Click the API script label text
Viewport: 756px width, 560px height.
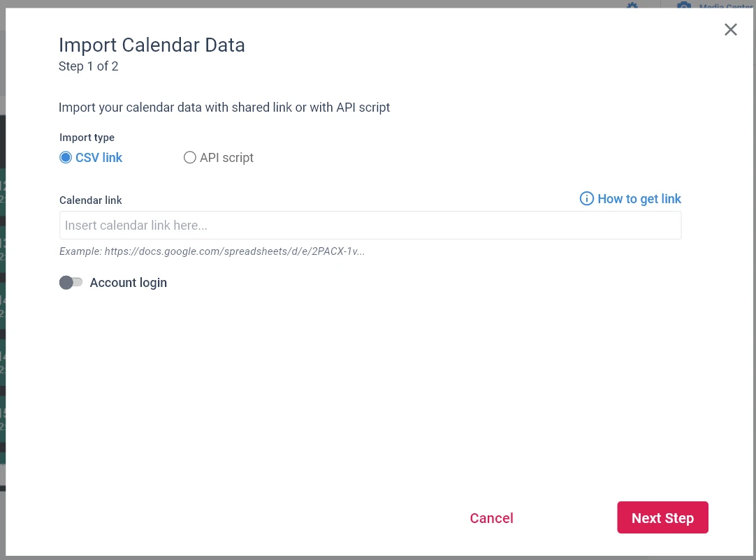click(x=226, y=157)
